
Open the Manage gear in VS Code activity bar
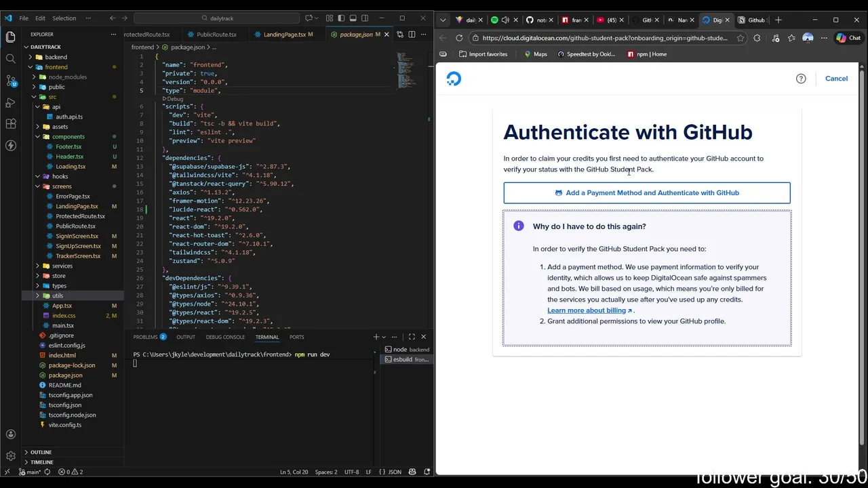pos(10,456)
